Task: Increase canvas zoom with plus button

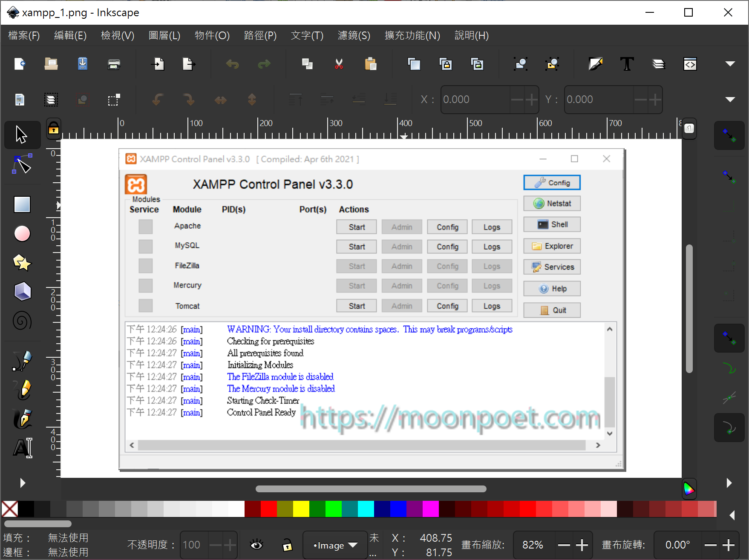Action: click(582, 545)
